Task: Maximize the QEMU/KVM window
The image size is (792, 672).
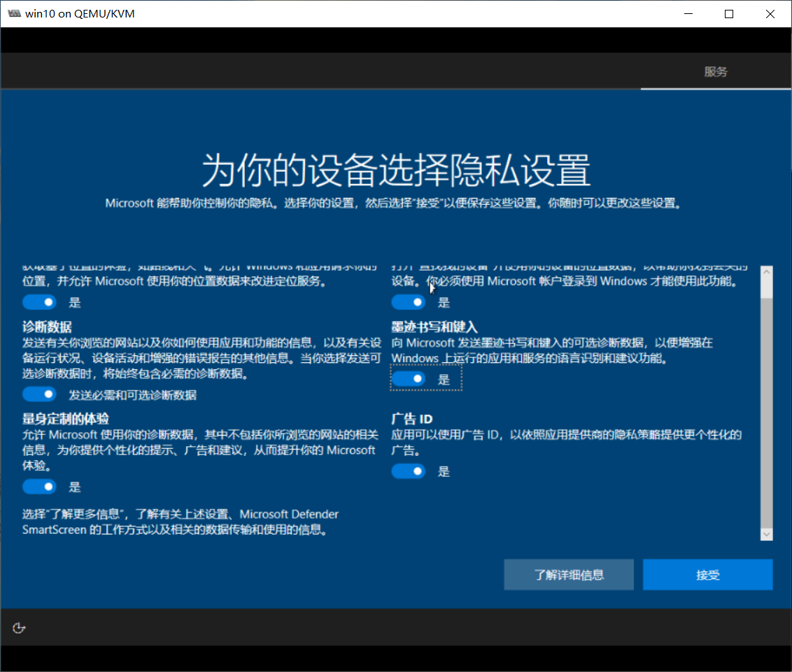Action: (x=729, y=13)
